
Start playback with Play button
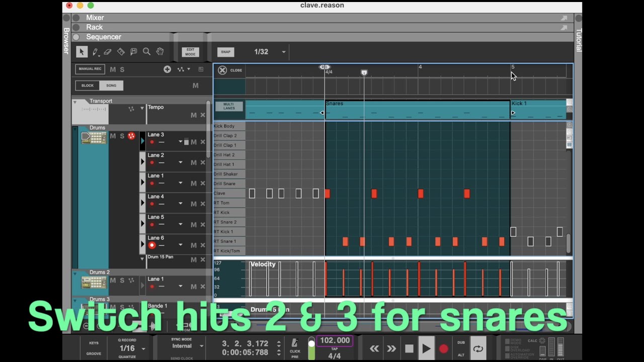(426, 348)
